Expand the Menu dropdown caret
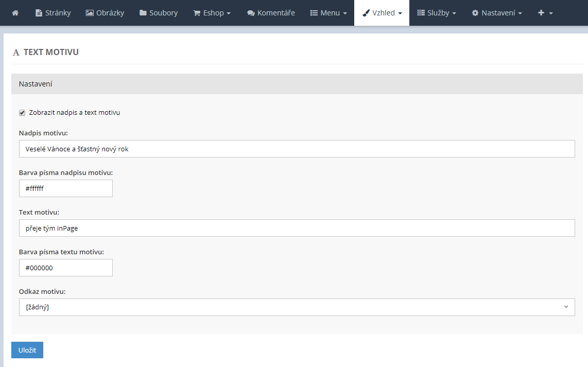Image resolution: width=588 pixels, height=367 pixels. pos(344,13)
